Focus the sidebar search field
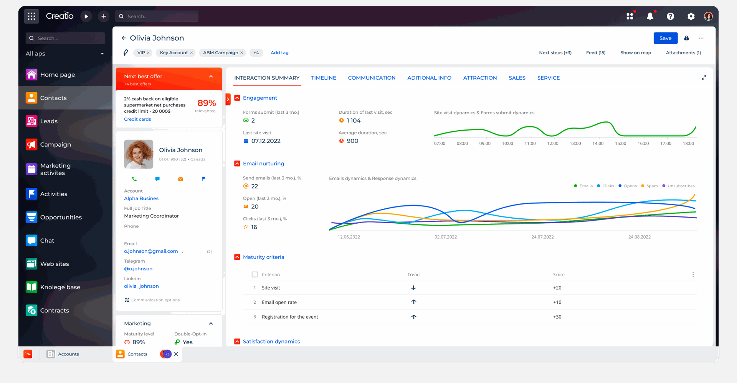 click(x=65, y=38)
